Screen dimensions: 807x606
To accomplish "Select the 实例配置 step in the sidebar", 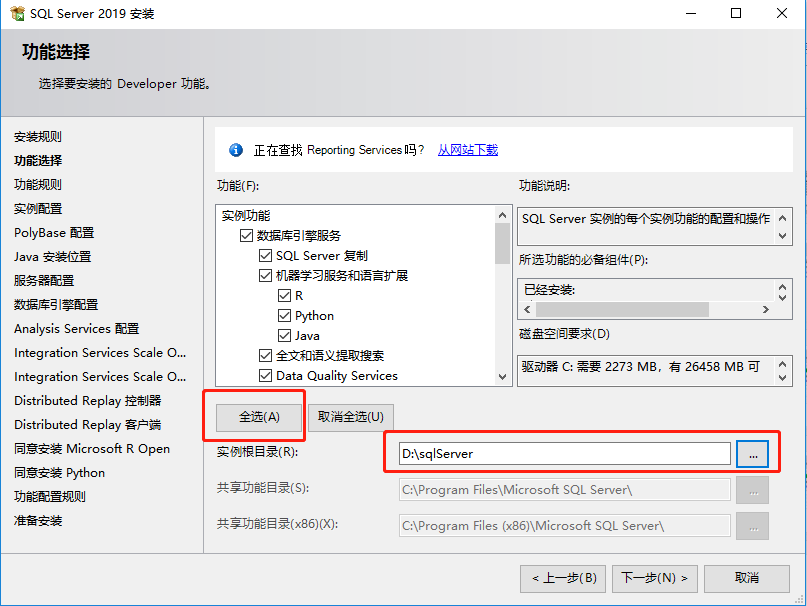I will [37, 208].
